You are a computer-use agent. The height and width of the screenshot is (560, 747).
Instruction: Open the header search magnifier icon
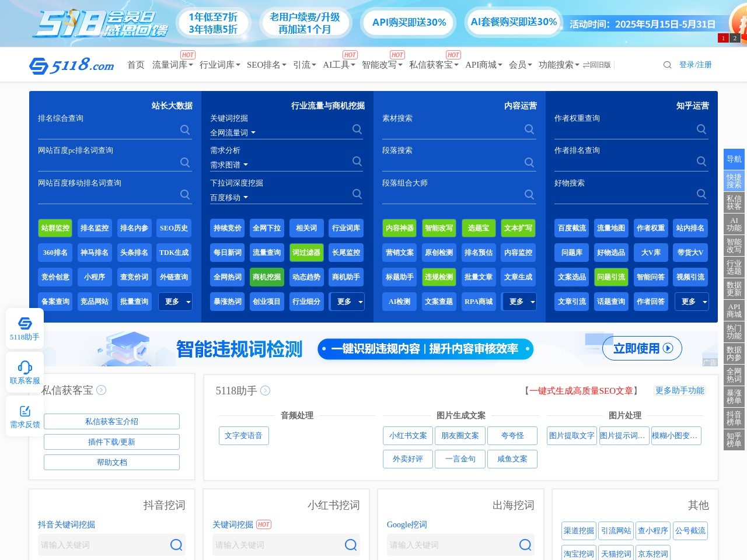(x=667, y=65)
